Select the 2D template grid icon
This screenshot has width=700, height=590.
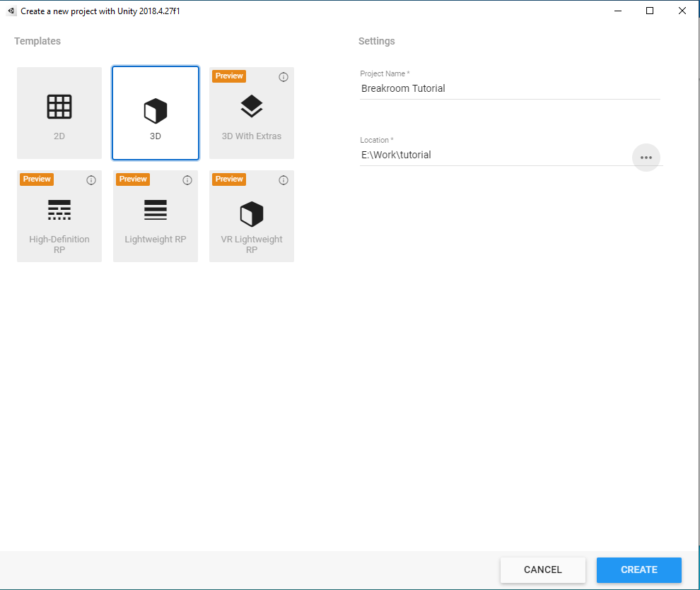(59, 107)
